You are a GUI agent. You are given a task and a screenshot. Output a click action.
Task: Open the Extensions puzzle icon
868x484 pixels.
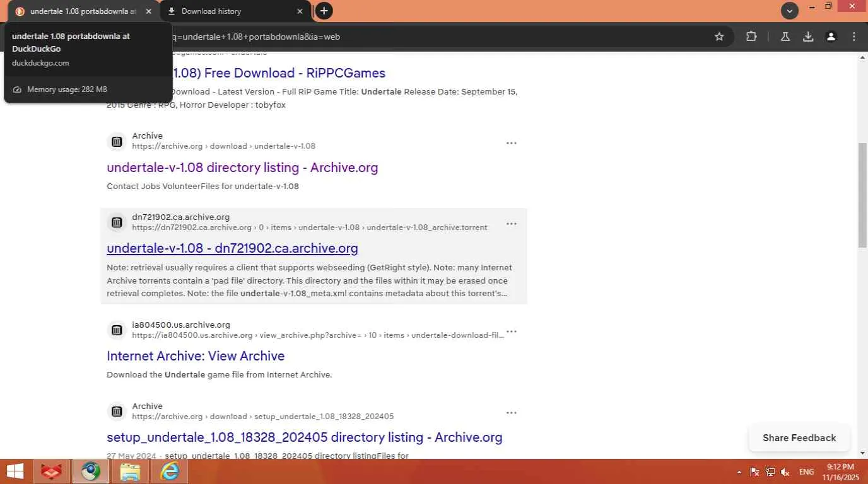[751, 37]
